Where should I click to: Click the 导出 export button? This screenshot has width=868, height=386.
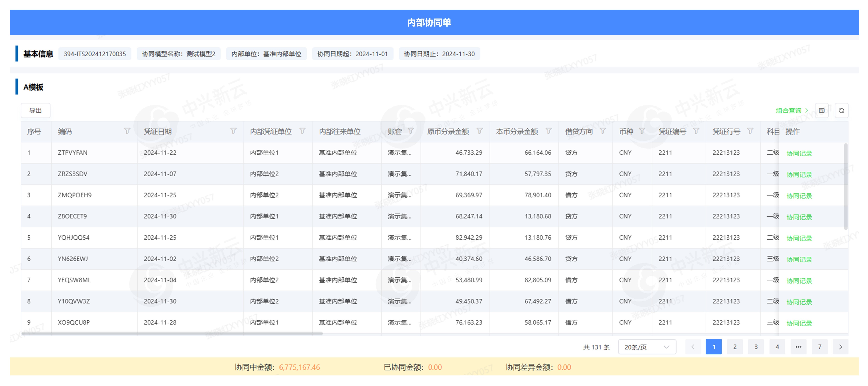pos(35,111)
